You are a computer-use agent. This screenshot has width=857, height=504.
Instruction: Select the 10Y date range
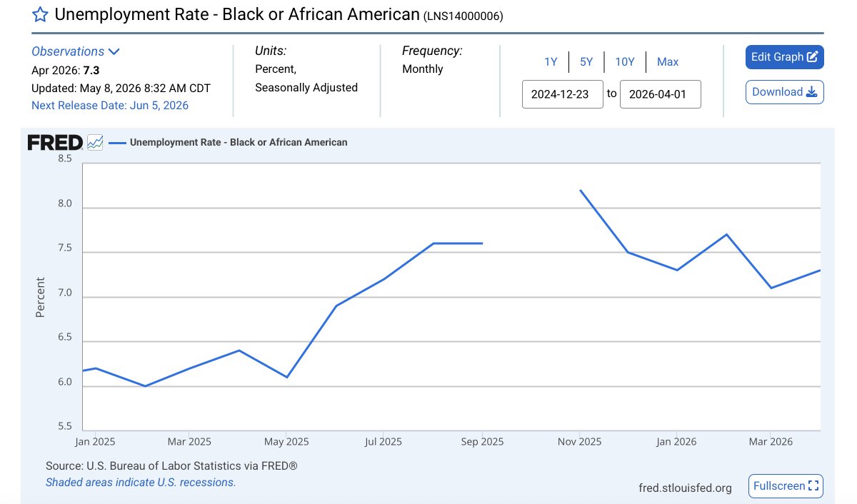[625, 62]
